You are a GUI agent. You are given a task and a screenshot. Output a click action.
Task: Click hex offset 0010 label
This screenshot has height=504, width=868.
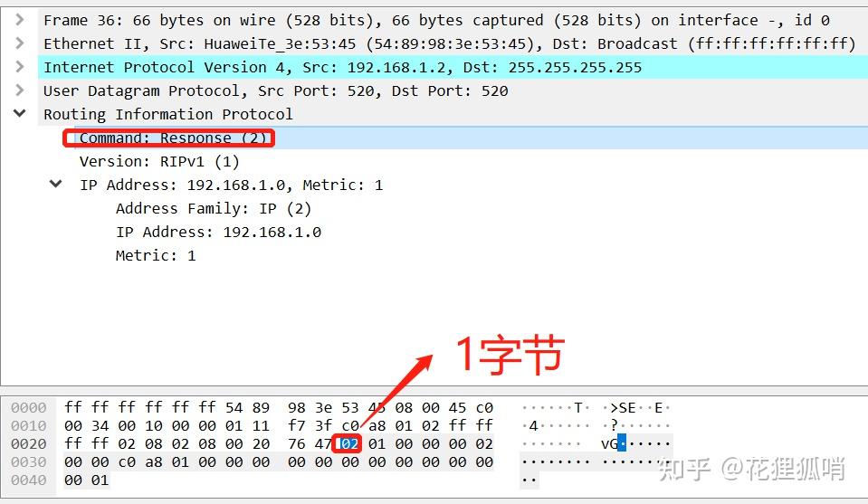click(x=29, y=426)
